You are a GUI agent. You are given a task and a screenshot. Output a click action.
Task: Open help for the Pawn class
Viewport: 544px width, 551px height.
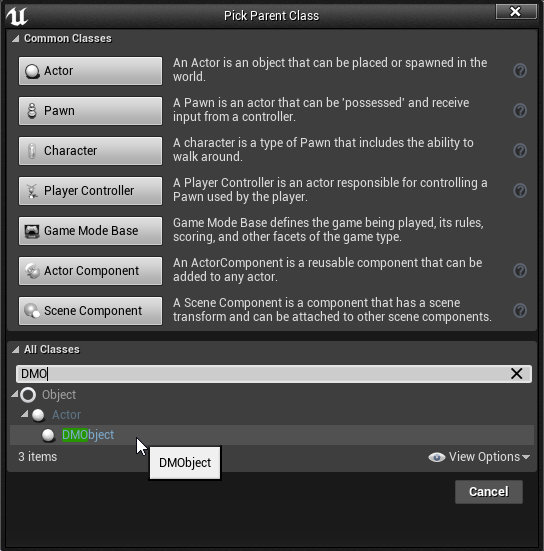click(x=520, y=111)
